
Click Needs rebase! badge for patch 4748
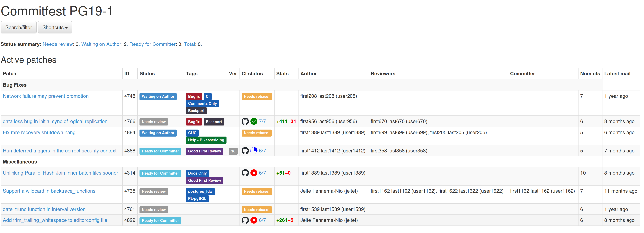(x=257, y=97)
